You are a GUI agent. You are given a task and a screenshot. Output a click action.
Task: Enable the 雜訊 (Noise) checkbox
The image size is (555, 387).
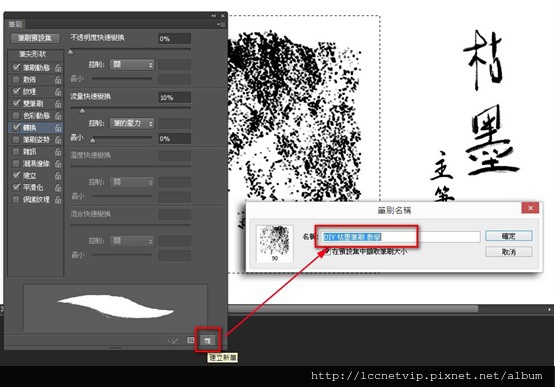pyautogui.click(x=16, y=152)
